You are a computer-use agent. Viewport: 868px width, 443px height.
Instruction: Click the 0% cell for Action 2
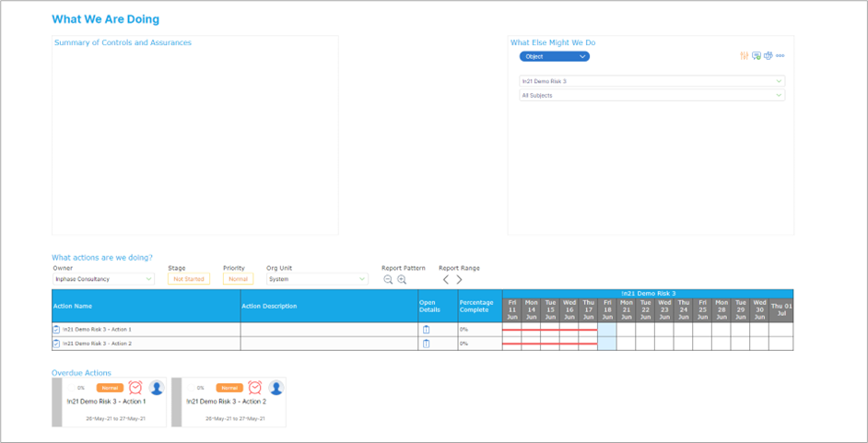click(x=480, y=344)
